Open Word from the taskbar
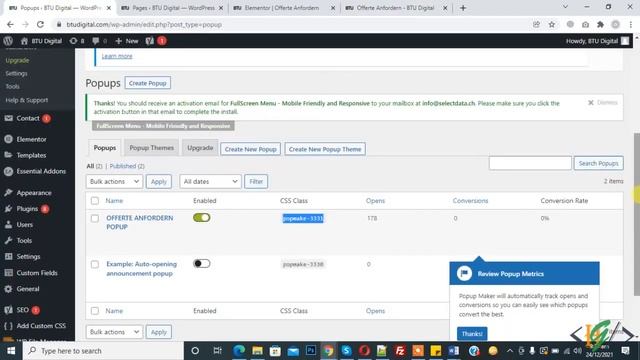The height and width of the screenshot is (360, 640). [453, 351]
